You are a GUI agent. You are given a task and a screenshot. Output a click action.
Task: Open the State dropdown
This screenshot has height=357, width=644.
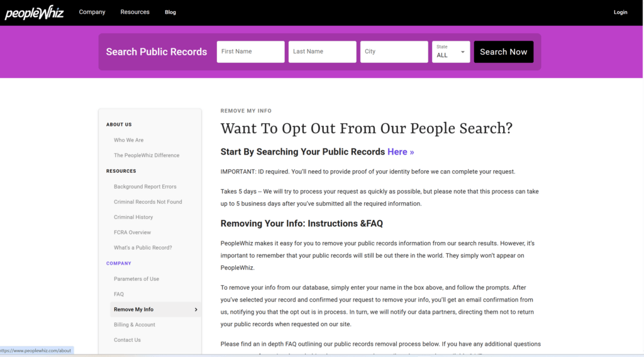tap(451, 52)
